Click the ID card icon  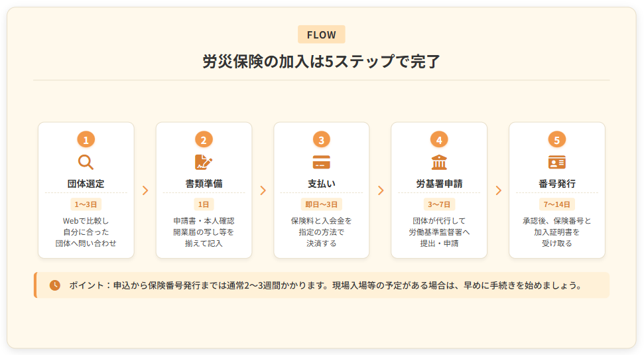coord(557,162)
